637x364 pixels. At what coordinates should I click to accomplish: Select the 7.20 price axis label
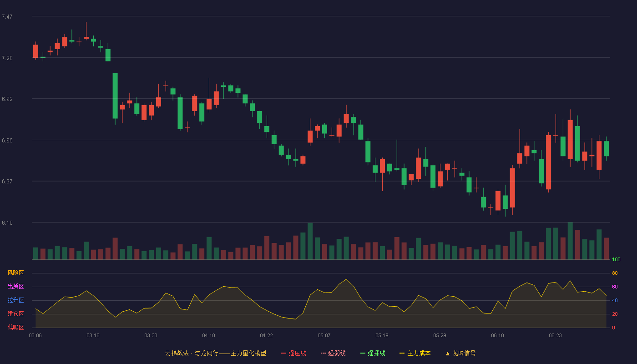[7, 58]
